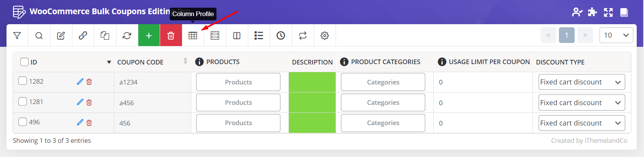Open the settings gear icon

point(324,36)
